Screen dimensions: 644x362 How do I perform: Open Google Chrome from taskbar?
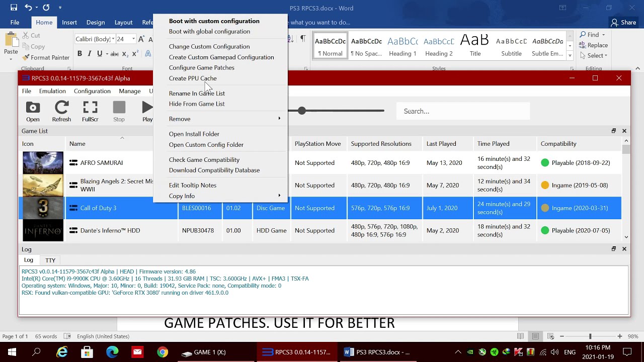[162, 352]
